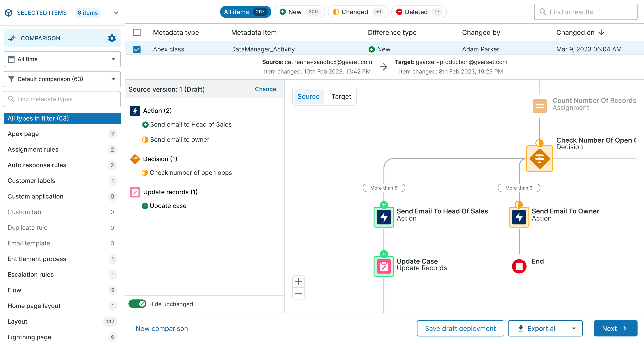Click the Find in results search field
The width and height of the screenshot is (644, 344).
pyautogui.click(x=586, y=12)
